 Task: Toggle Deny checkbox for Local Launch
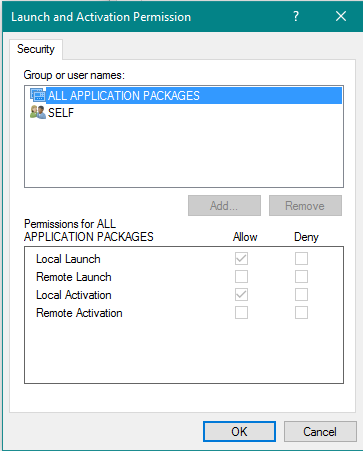click(x=301, y=258)
